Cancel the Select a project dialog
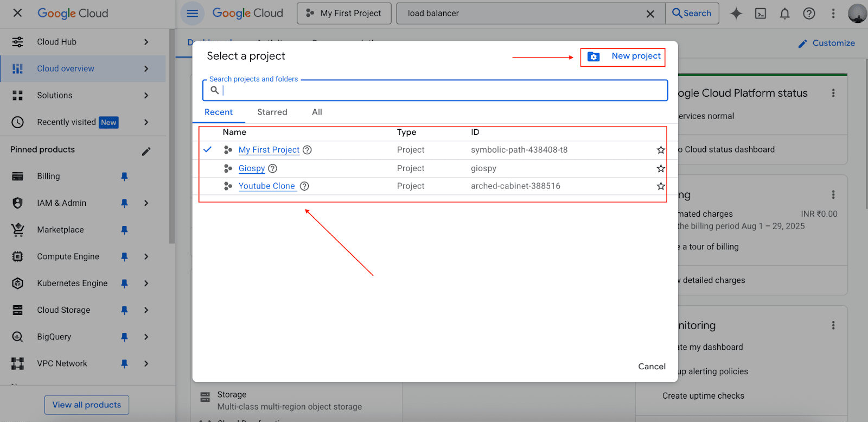This screenshot has height=422, width=868. (x=652, y=367)
